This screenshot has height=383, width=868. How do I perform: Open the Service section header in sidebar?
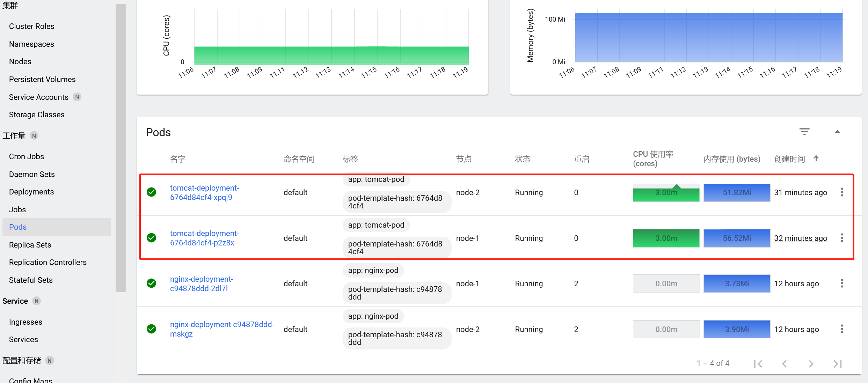point(15,301)
